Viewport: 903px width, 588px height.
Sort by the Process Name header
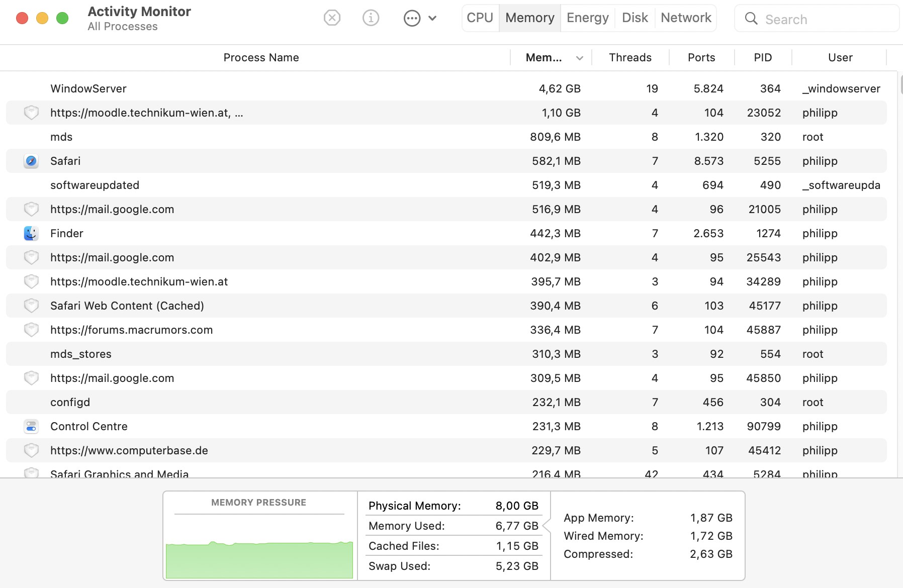[x=261, y=58]
